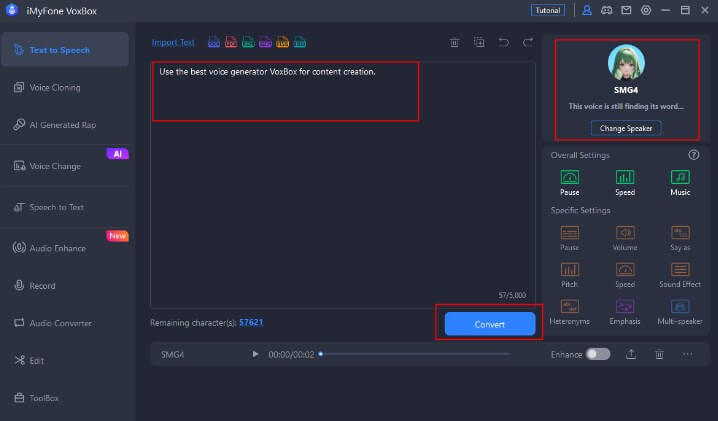This screenshot has width=718, height=421.
Task: Open the user account icon
Action: 587,10
